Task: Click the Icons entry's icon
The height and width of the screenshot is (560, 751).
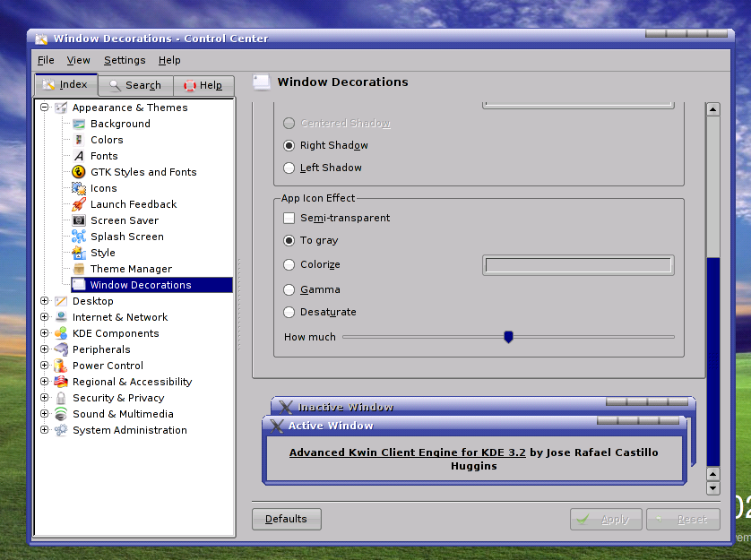Action: click(79, 188)
